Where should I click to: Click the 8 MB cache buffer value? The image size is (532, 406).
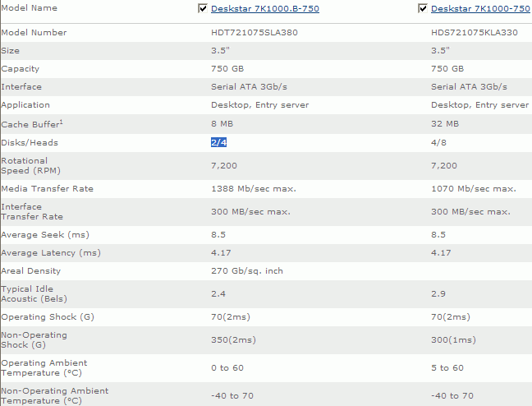[x=224, y=123]
